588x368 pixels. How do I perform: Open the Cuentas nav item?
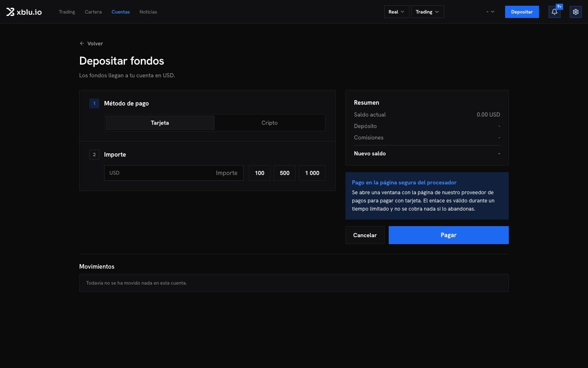(120, 12)
